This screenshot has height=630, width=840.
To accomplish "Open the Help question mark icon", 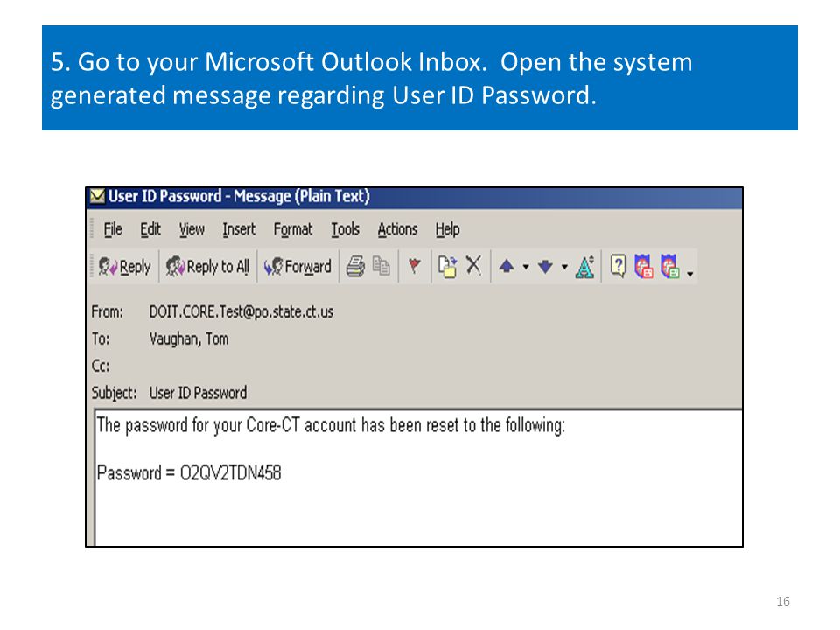I will coord(618,266).
